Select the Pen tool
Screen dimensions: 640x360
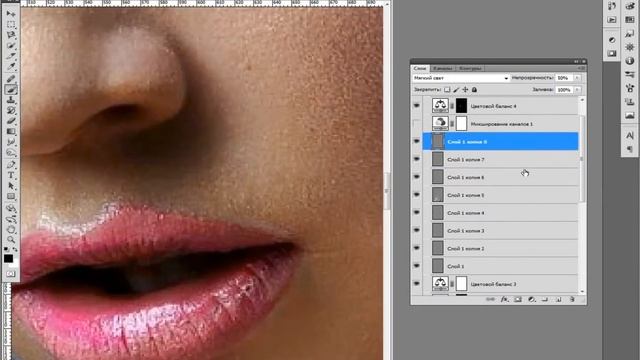pyautogui.click(x=11, y=165)
